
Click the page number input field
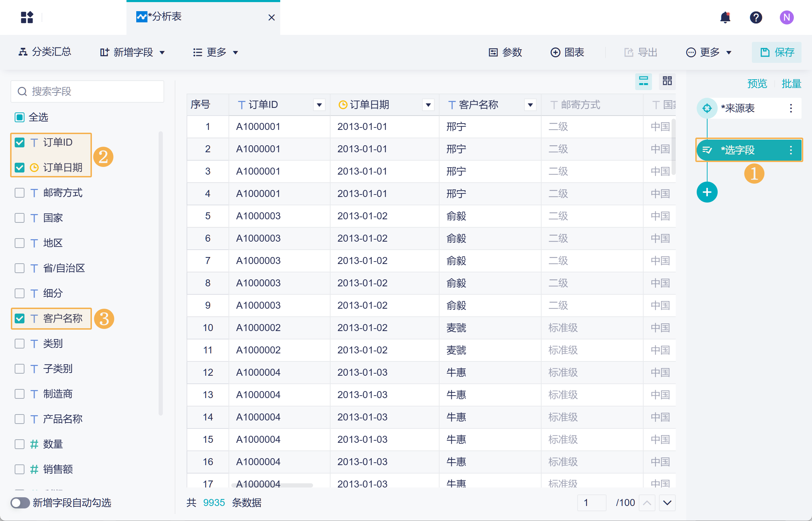592,503
